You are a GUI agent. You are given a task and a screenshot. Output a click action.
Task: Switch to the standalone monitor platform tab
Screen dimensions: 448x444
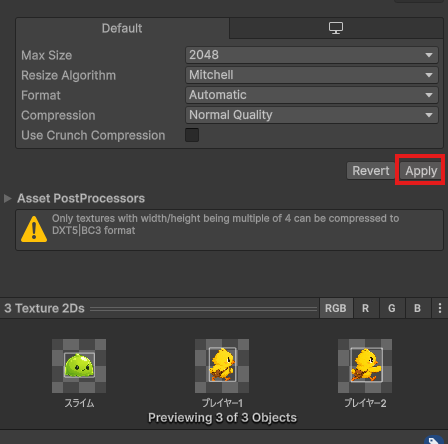pos(336,28)
